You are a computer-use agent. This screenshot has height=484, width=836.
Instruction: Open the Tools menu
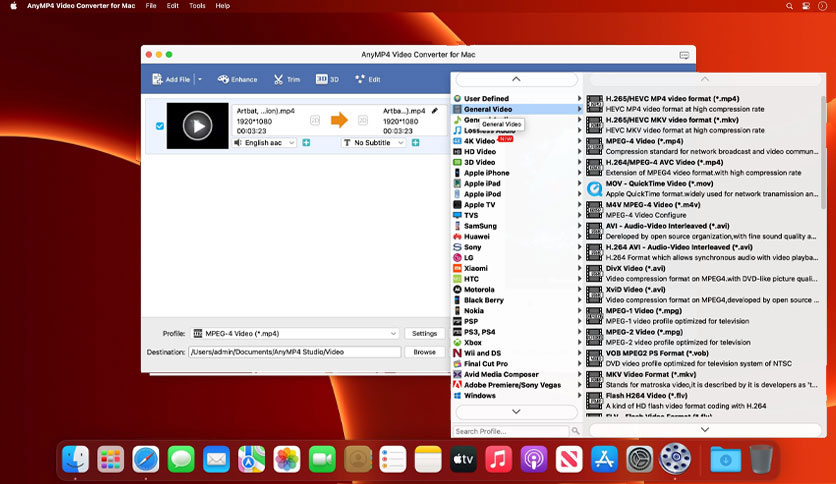pyautogui.click(x=197, y=6)
